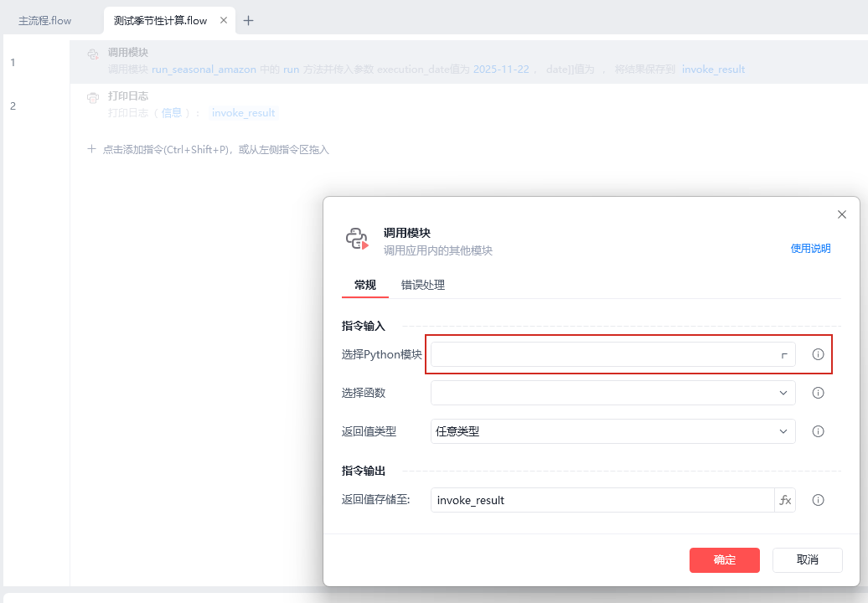The image size is (868, 603).
Task: Click 信息 log level in 打印日志 step
Action: pyautogui.click(x=172, y=113)
